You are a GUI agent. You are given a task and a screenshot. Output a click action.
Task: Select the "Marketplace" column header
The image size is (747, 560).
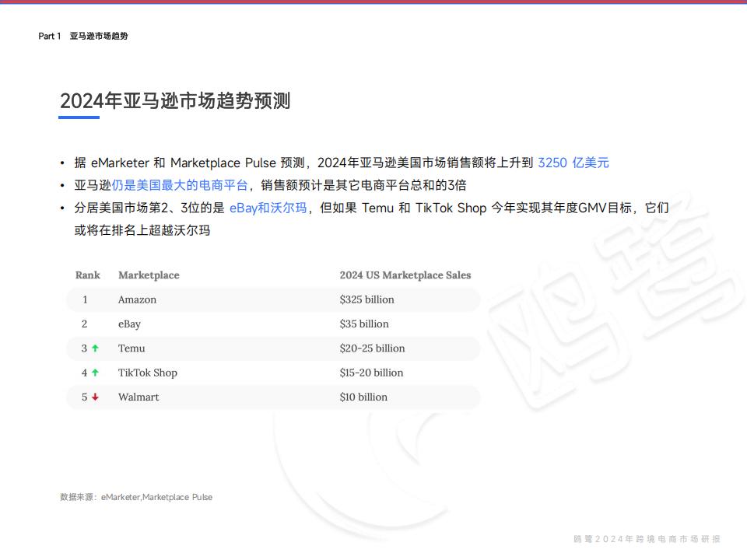click(x=149, y=275)
